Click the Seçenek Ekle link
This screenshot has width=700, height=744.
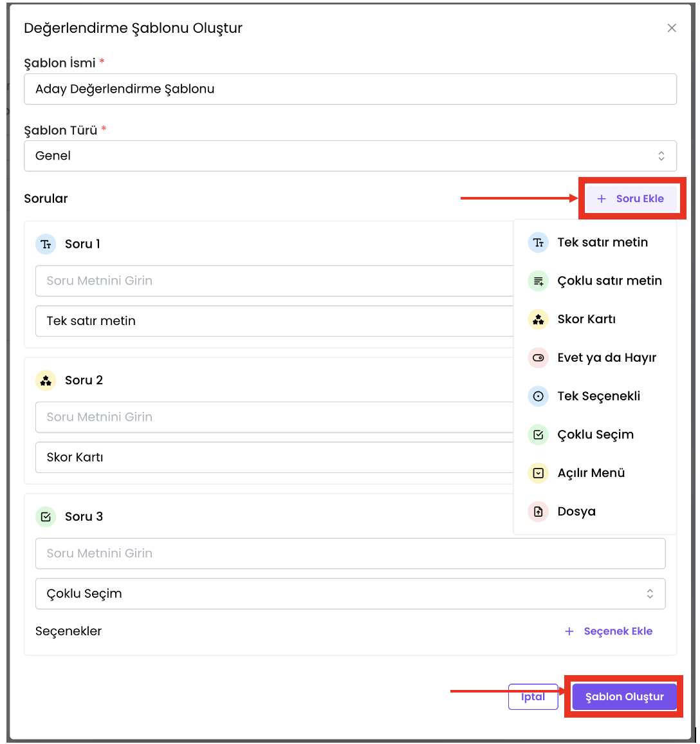pos(609,631)
